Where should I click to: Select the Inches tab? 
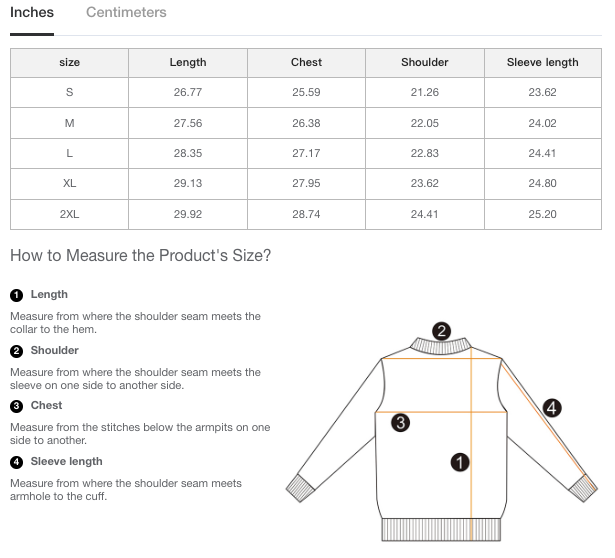[32, 13]
